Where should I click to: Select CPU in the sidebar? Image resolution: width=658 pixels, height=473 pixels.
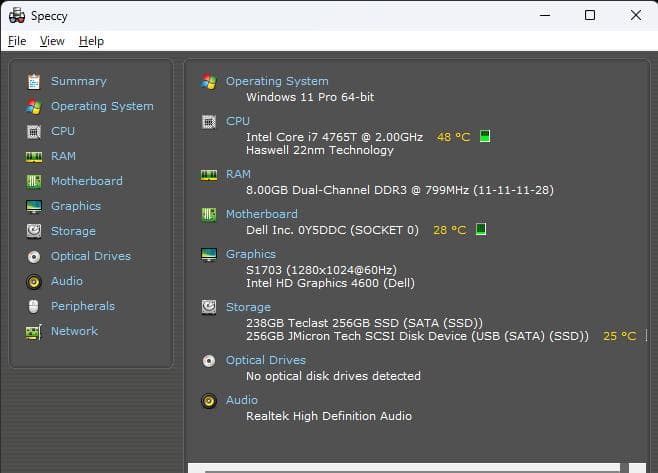click(63, 131)
